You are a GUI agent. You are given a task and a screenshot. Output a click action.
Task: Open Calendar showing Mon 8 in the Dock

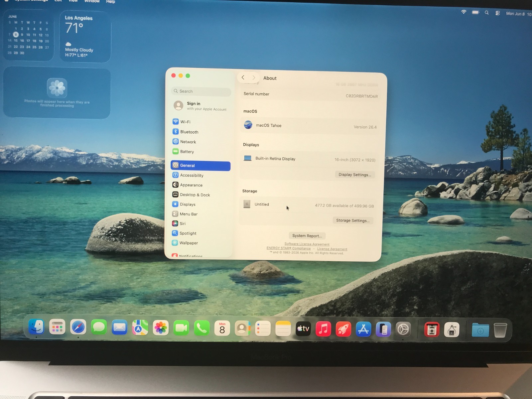pos(222,329)
